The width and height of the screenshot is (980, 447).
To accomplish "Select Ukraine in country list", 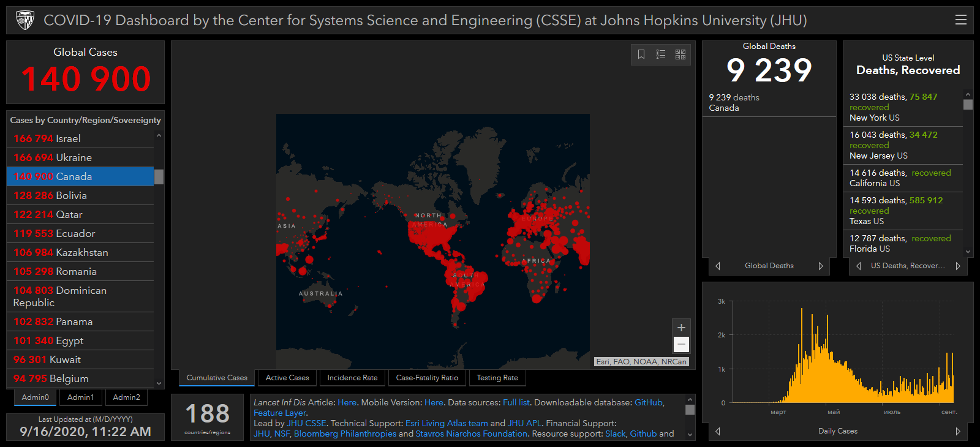I will [80, 157].
